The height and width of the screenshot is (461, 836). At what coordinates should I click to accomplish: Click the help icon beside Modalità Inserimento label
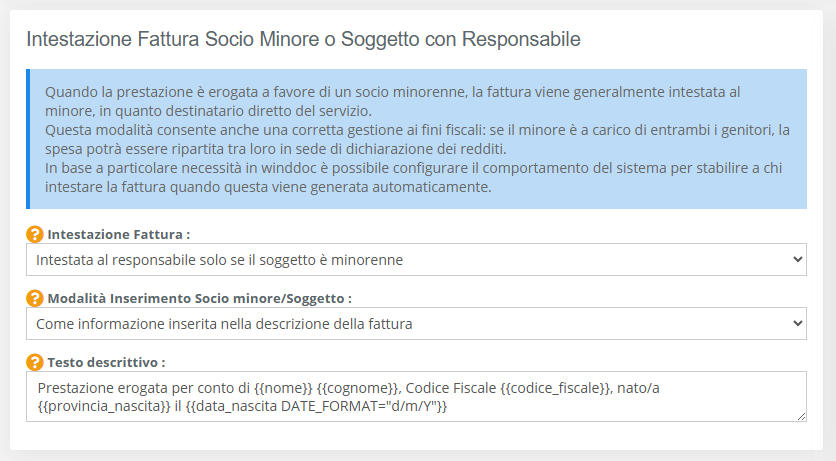(35, 298)
